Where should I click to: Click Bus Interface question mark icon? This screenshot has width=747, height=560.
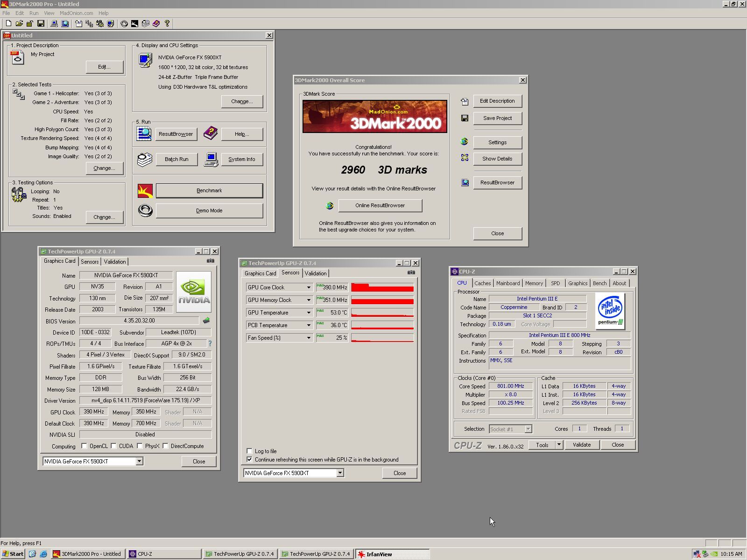click(x=210, y=343)
